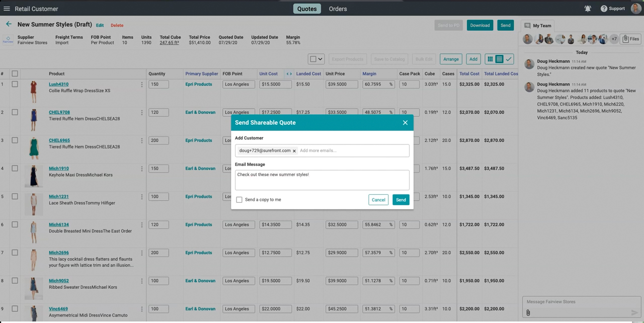Tick the select-all checkbox in table header
The width and height of the screenshot is (644, 323).
[15, 74]
